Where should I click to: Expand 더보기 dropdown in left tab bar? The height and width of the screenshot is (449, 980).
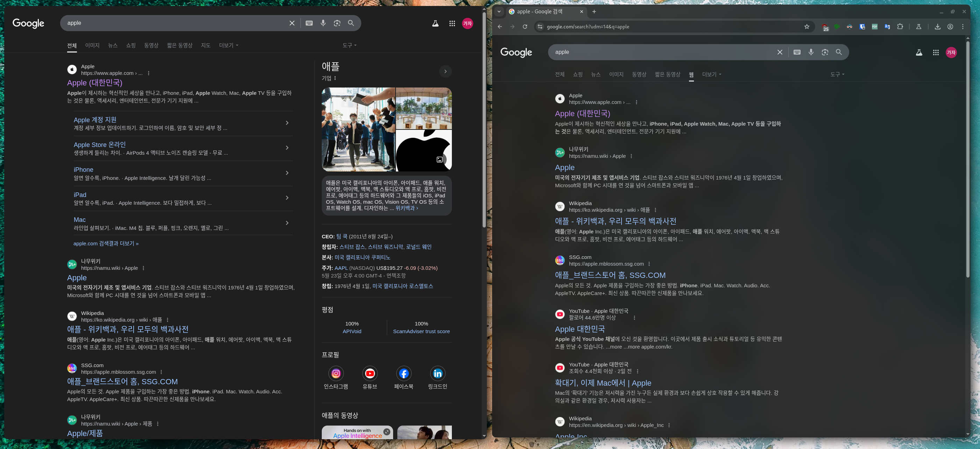click(228, 45)
